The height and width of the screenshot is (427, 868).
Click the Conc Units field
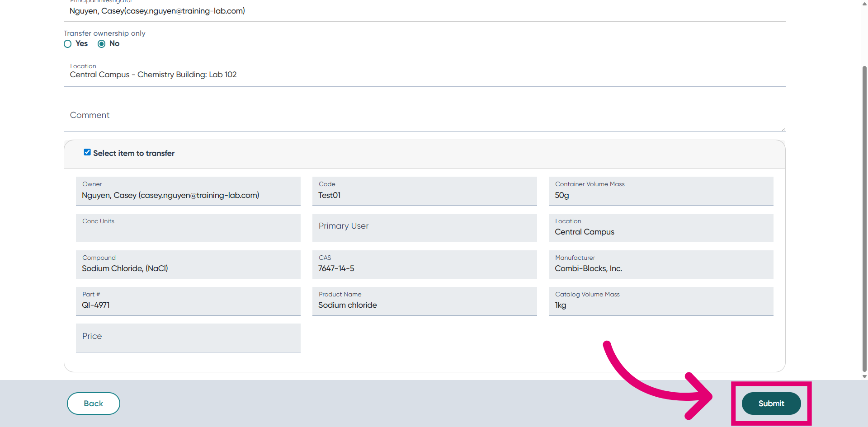pos(188,228)
